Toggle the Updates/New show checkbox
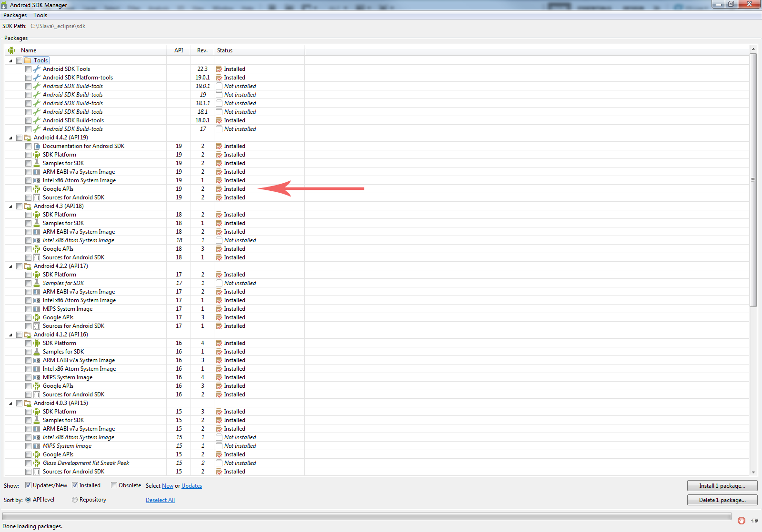Image resolution: width=762 pixels, height=532 pixels. [x=28, y=485]
